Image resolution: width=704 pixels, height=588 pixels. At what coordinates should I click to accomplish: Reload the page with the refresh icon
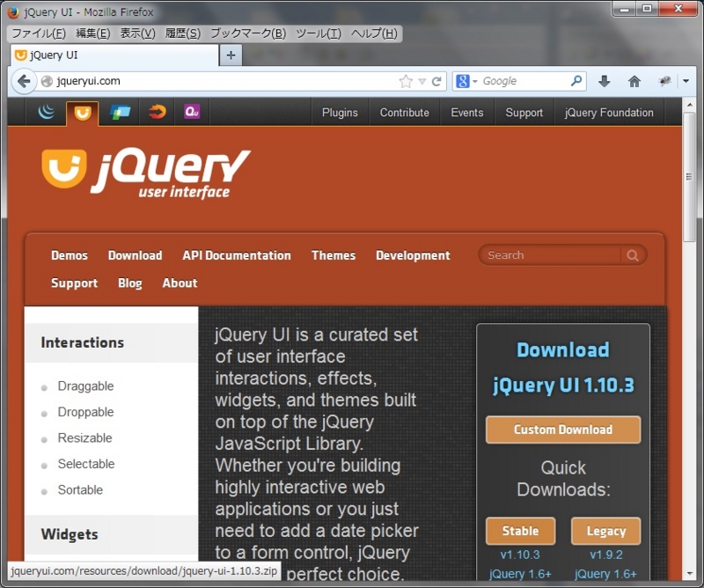click(436, 81)
